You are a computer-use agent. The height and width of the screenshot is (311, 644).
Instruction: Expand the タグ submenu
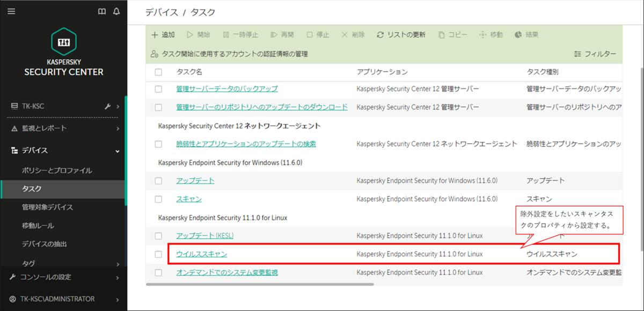pos(118,263)
